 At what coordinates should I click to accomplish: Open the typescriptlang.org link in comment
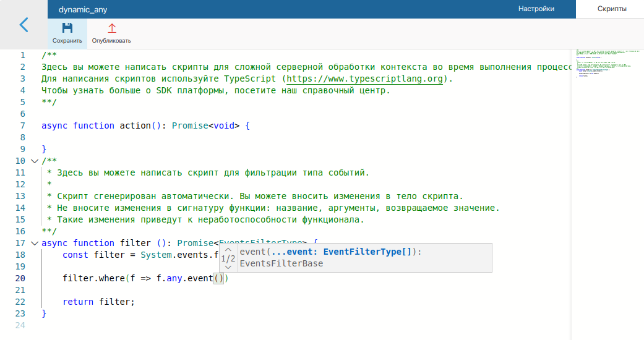pyautogui.click(x=365, y=79)
